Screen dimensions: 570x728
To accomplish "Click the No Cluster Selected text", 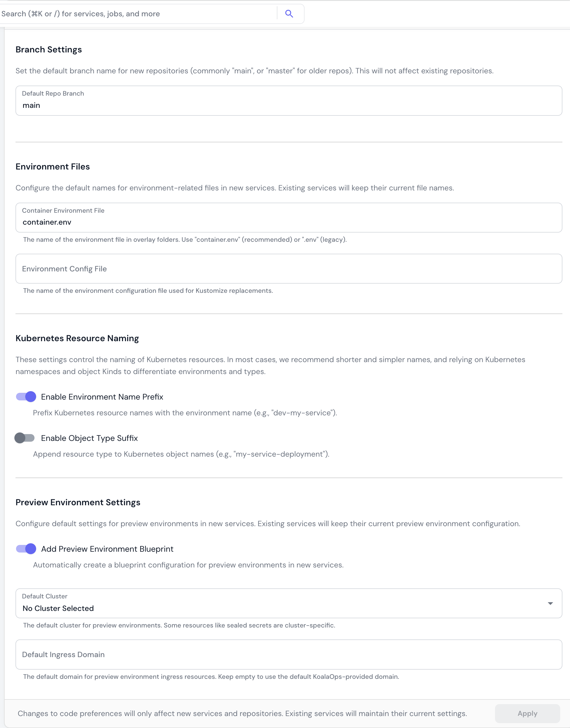I will 58,608.
